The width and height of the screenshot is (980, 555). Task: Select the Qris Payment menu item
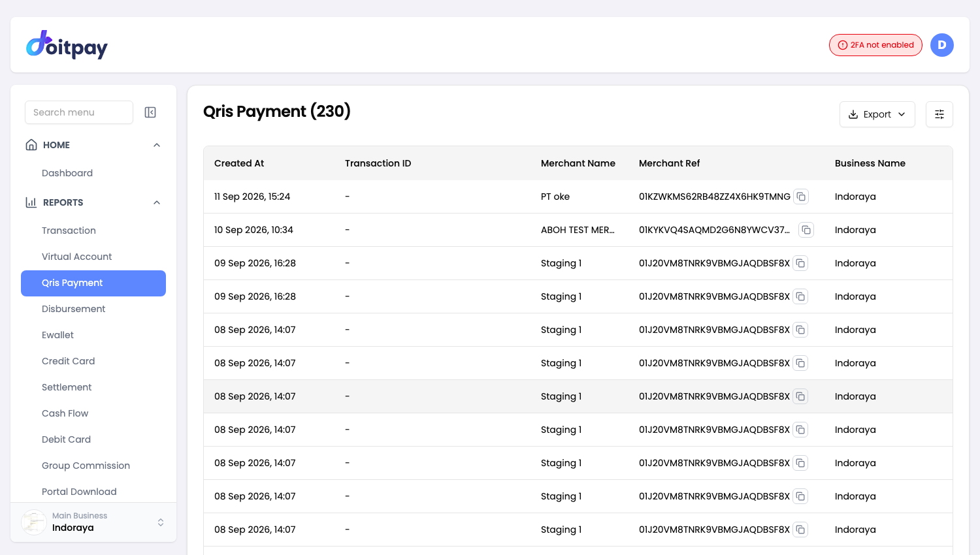93,283
